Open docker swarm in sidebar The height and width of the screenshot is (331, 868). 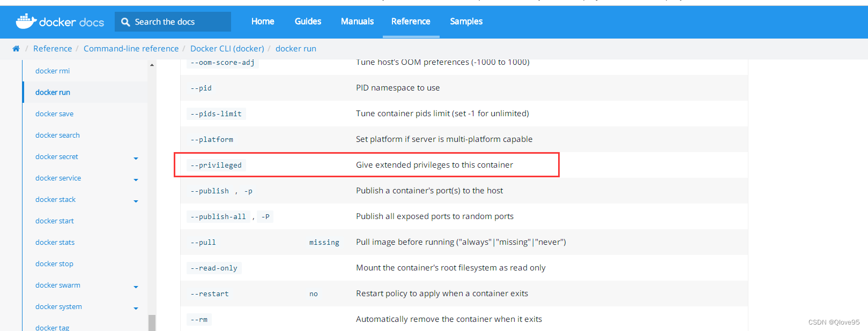58,285
